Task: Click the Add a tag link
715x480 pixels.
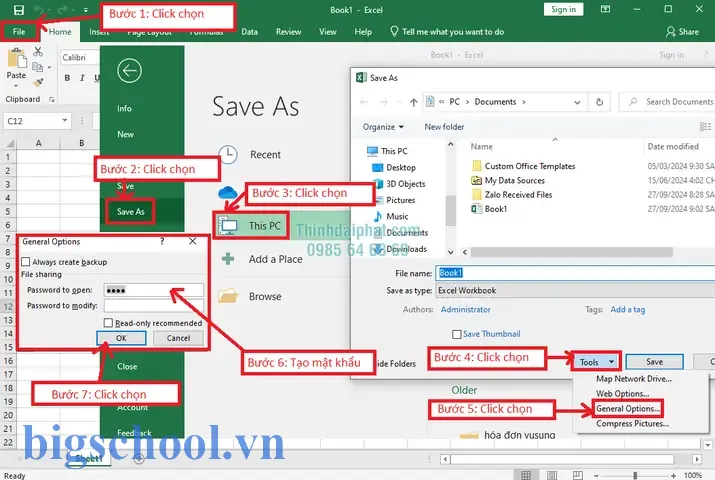Action: point(627,310)
